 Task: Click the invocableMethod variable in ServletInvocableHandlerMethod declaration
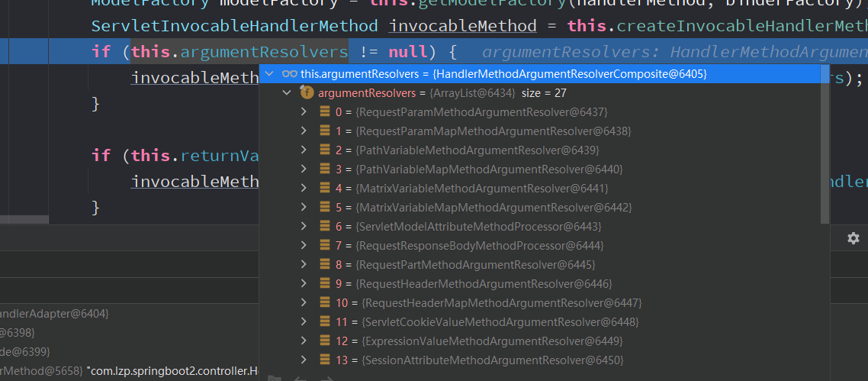tap(462, 26)
